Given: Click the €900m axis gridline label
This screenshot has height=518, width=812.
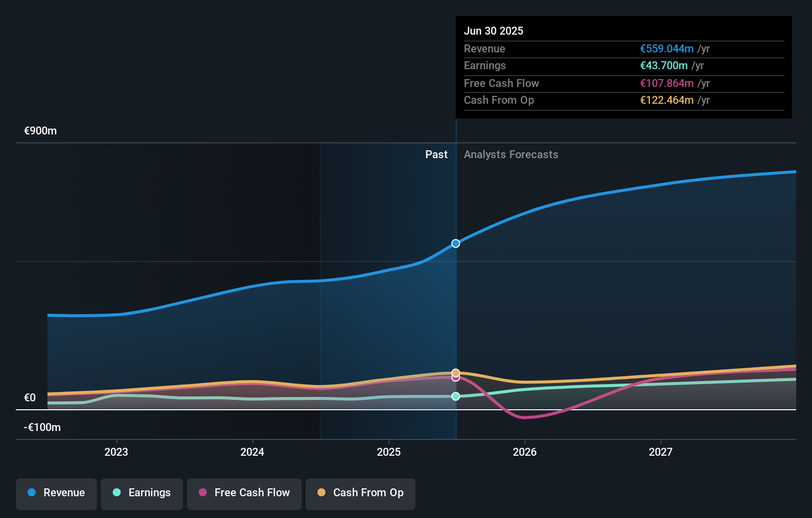Looking at the screenshot, I should 40,131.
